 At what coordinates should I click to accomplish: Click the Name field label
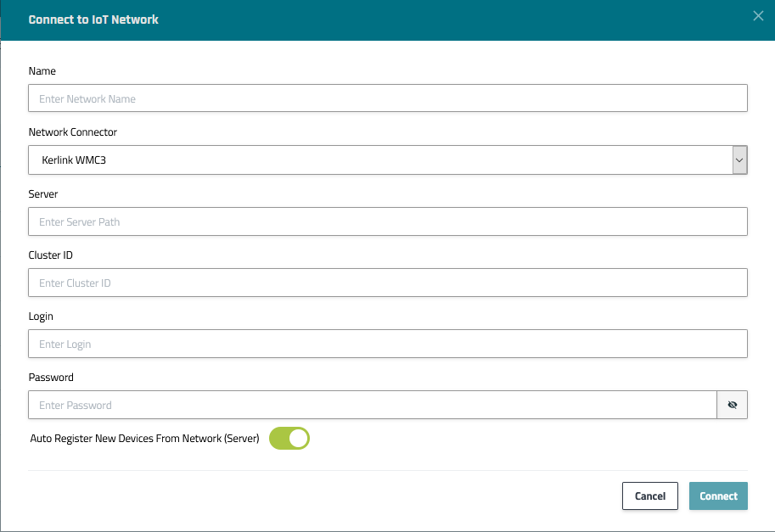(x=42, y=71)
